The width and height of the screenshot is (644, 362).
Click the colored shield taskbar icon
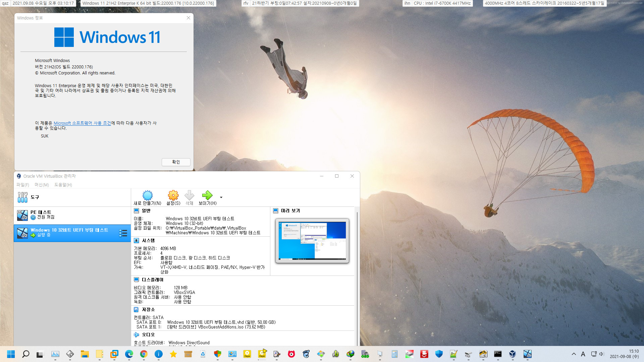point(217,354)
